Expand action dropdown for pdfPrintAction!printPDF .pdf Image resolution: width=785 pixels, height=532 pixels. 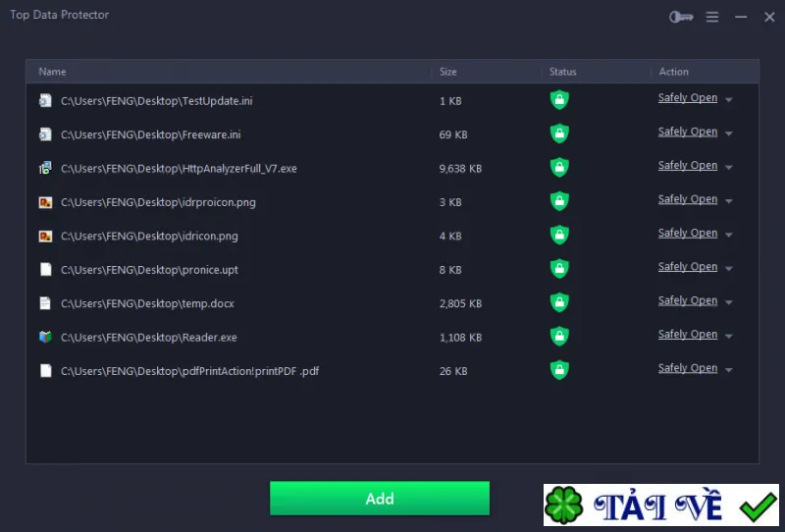click(729, 370)
